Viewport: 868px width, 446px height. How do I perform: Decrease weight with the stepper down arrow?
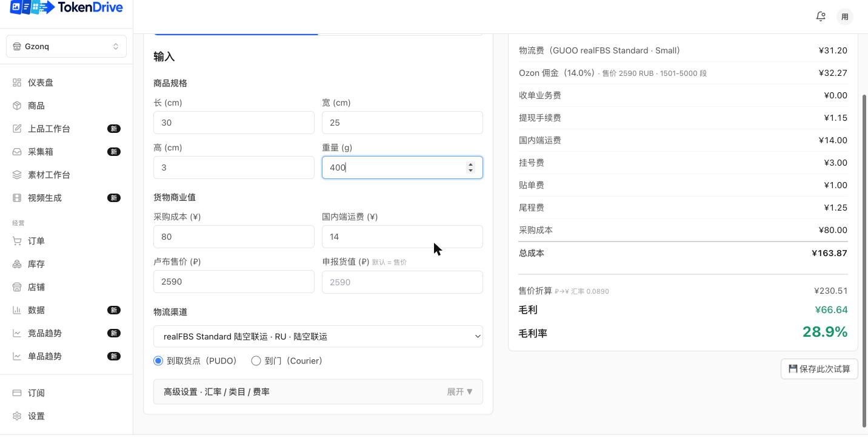(471, 171)
